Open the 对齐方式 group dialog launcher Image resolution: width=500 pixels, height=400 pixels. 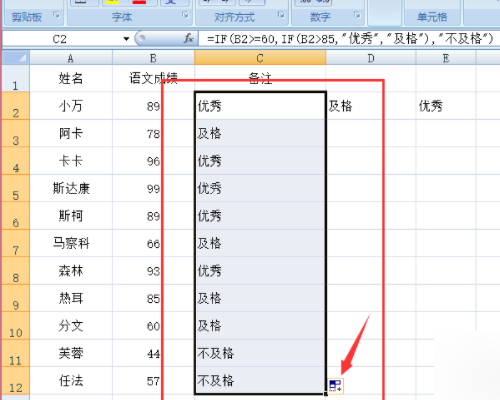click(x=281, y=15)
